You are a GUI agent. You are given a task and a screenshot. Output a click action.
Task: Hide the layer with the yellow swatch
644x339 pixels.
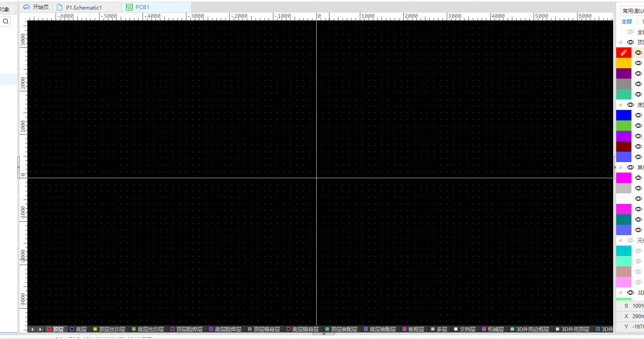(638, 63)
